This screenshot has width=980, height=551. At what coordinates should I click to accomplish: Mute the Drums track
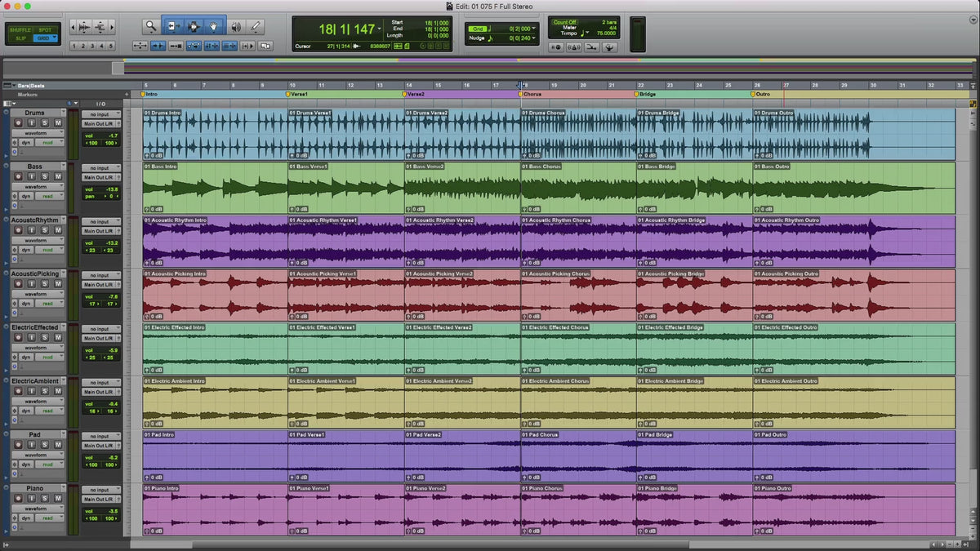(x=57, y=122)
